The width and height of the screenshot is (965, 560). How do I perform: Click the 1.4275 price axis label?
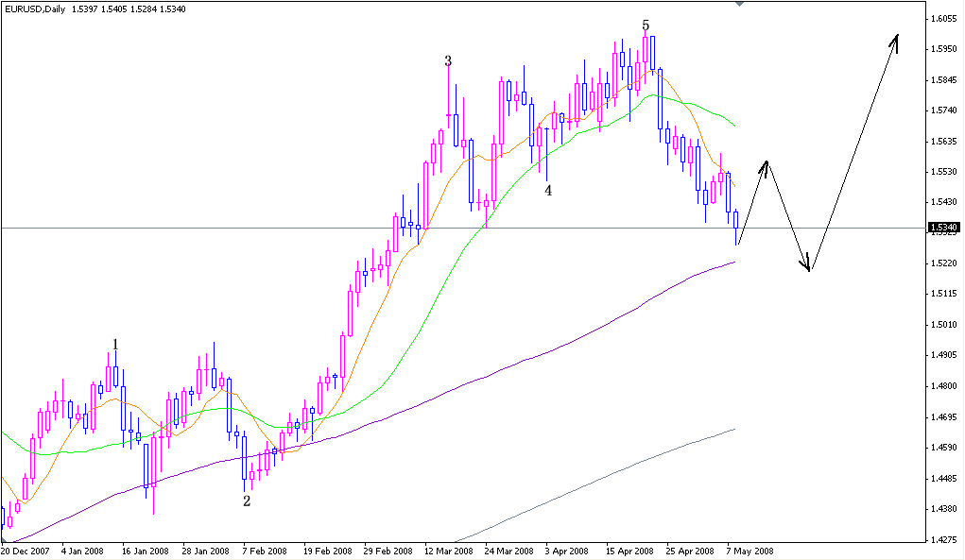pyautogui.click(x=944, y=540)
